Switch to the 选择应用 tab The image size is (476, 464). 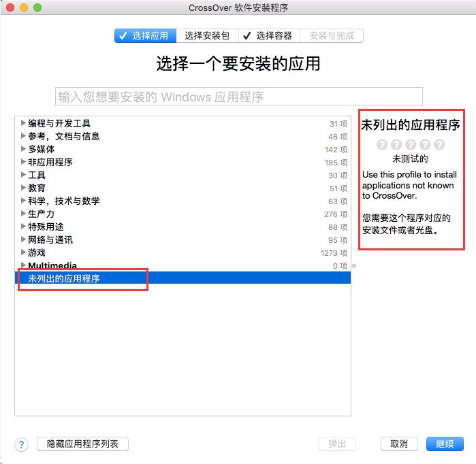[146, 36]
